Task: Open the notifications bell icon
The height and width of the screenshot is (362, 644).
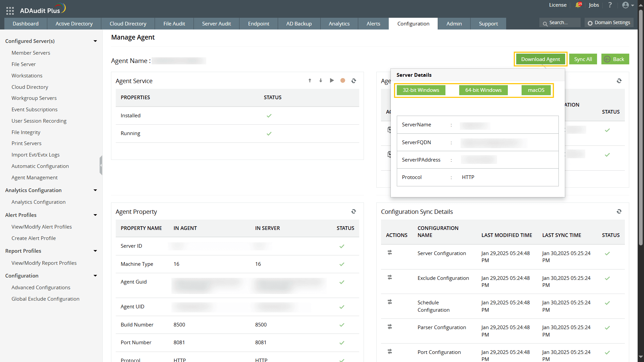Action: click(x=578, y=5)
